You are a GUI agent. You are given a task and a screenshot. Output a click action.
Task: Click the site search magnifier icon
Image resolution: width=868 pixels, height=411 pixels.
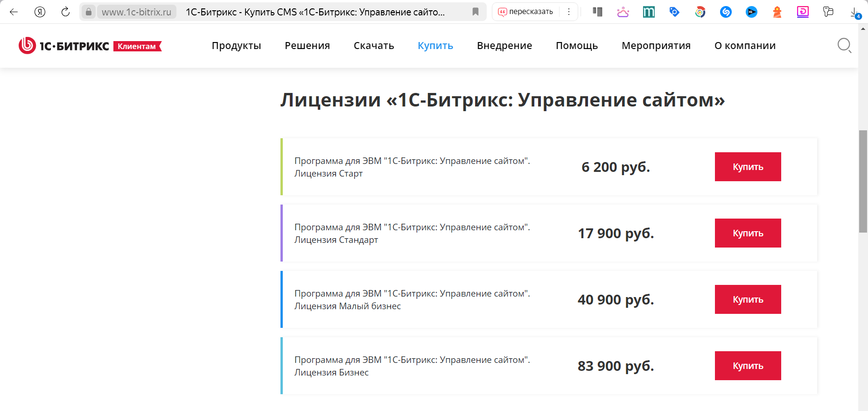[x=844, y=45]
